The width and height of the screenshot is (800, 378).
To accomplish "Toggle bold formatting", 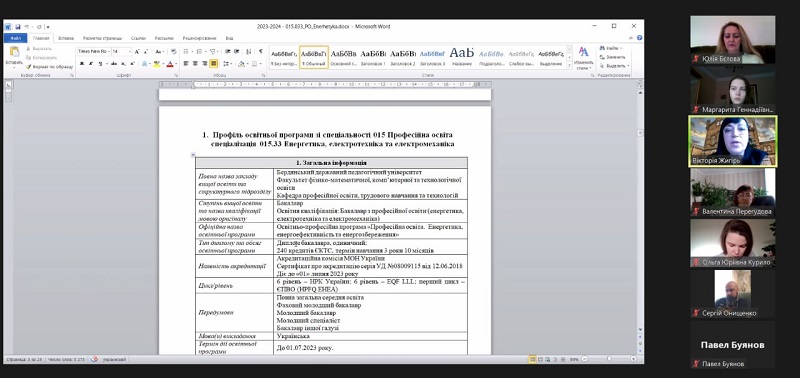I will coord(82,64).
